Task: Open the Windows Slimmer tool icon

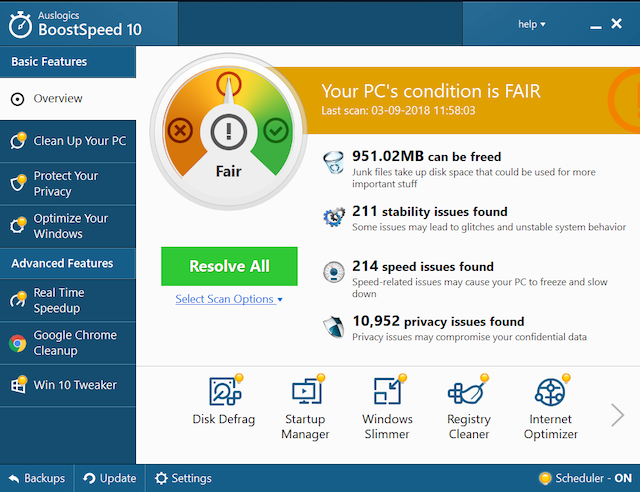Action: point(390,390)
